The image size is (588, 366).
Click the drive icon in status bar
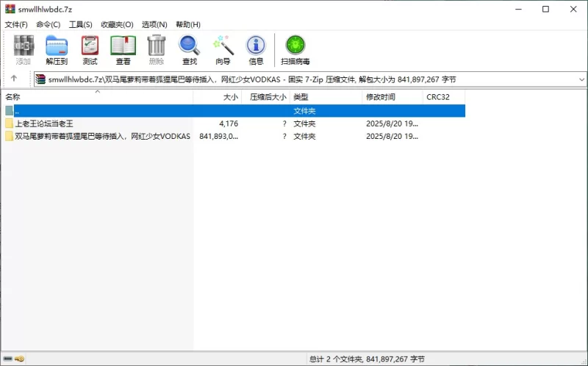8,359
